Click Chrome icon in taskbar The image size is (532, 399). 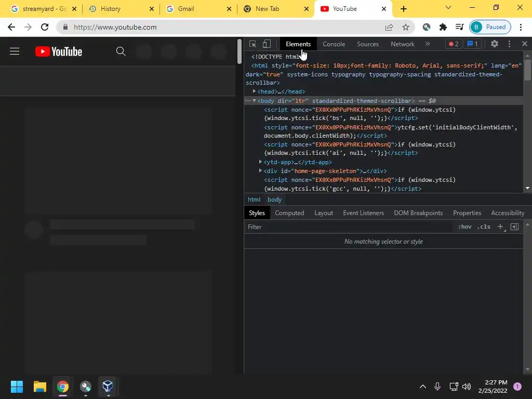click(x=62, y=387)
